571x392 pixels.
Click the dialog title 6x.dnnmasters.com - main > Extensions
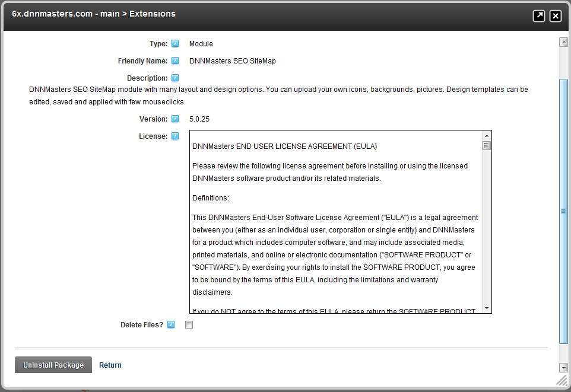click(94, 14)
